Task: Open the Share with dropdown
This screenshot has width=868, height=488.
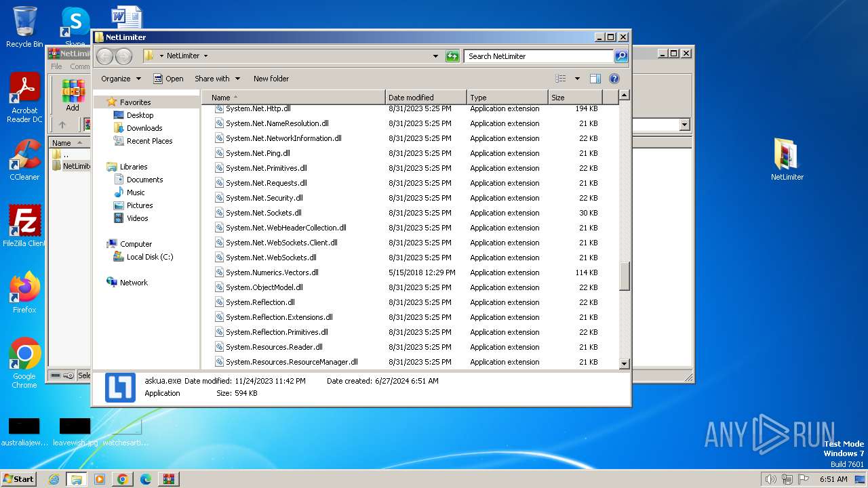Action: [x=217, y=79]
